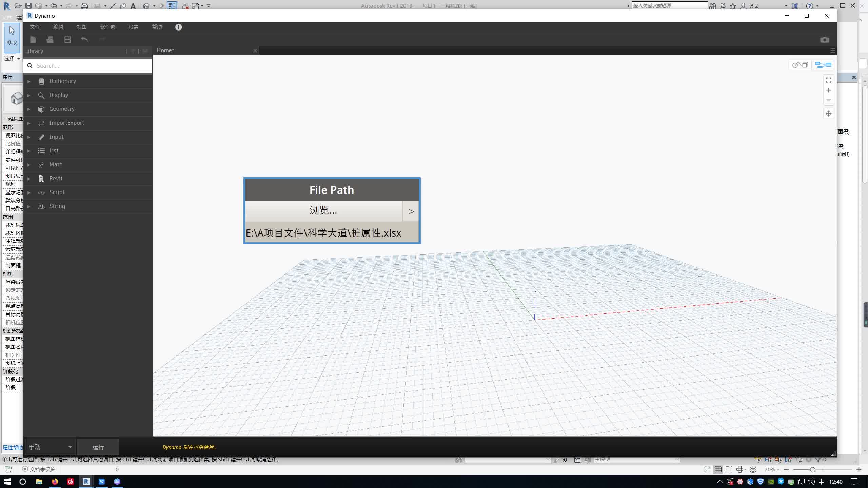This screenshot has width=868, height=488.
Task: Click the Undo icon in Dynamo toolbar
Action: point(85,40)
